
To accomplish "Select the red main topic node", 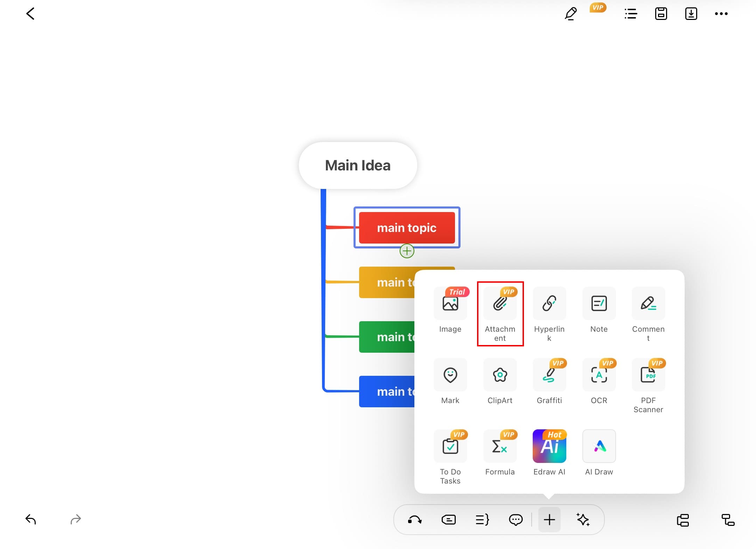I will [407, 228].
